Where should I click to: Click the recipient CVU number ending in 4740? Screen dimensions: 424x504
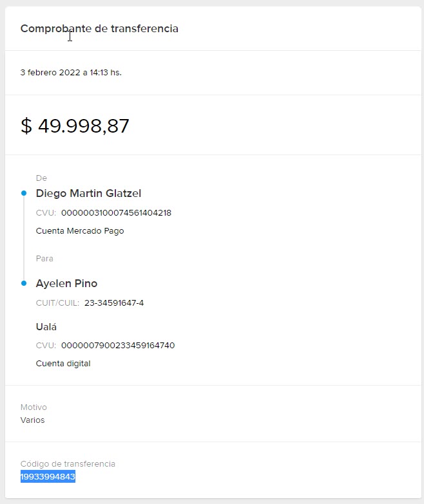pos(118,346)
